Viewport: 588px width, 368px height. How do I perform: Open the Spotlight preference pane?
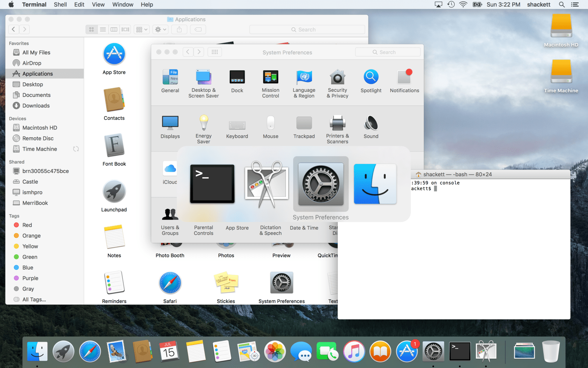[x=371, y=82]
